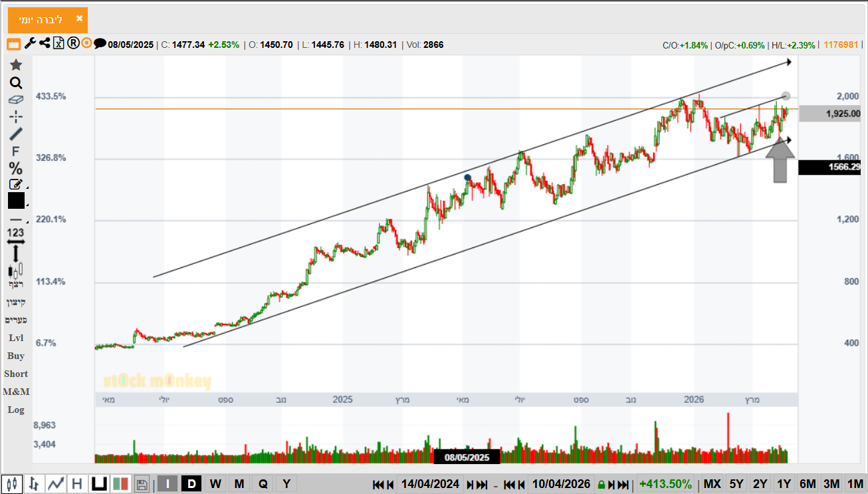This screenshot has width=868, height=494.
Task: Set range to 1Y
Action: [784, 484]
